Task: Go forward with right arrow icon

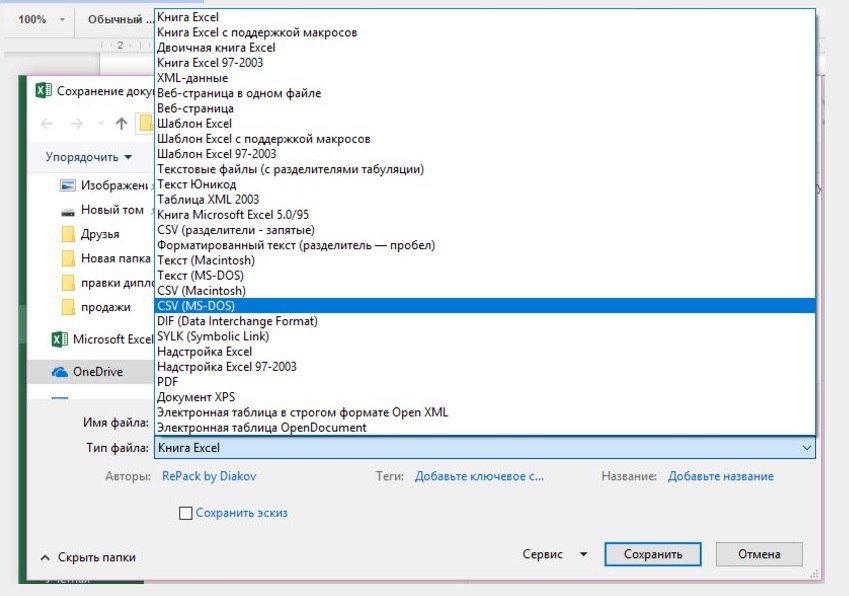Action: 77,123
